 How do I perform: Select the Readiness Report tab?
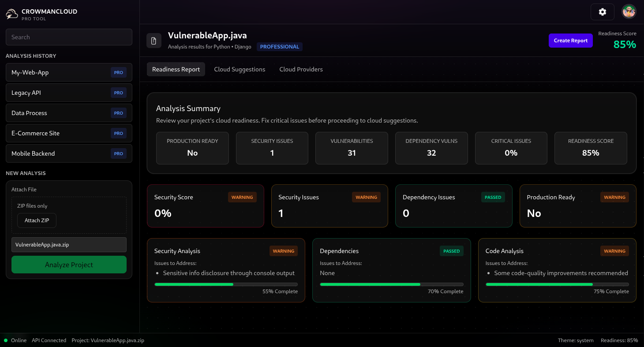coord(176,69)
